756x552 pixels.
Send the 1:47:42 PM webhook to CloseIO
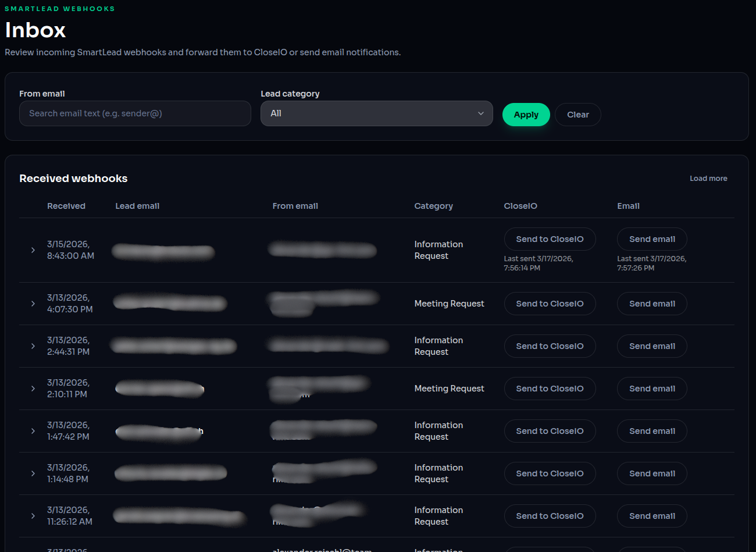pos(550,431)
